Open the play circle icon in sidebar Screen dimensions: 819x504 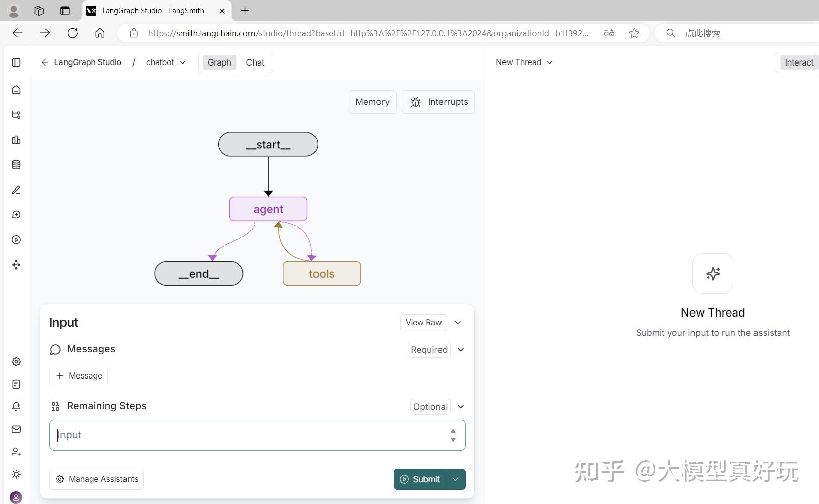[16, 240]
